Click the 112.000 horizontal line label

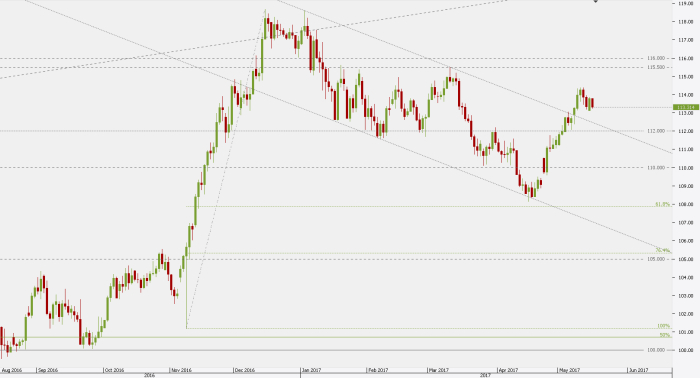click(656, 131)
